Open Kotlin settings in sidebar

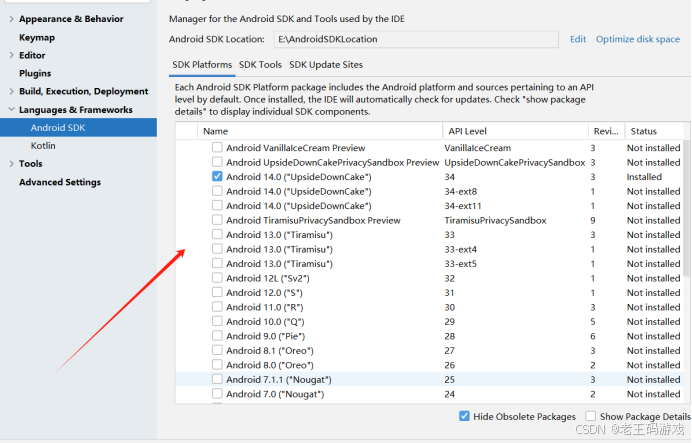[43, 146]
